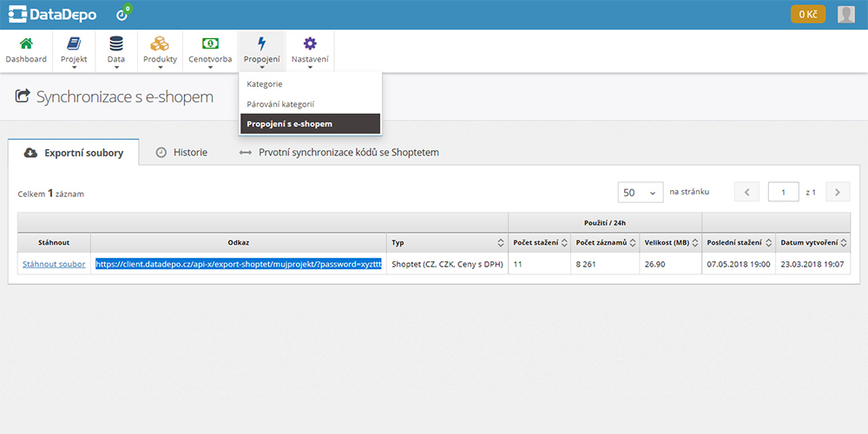Choose Propojení s e-shopem menu entry
Viewport: 868px width, 434px height.
coord(310,124)
